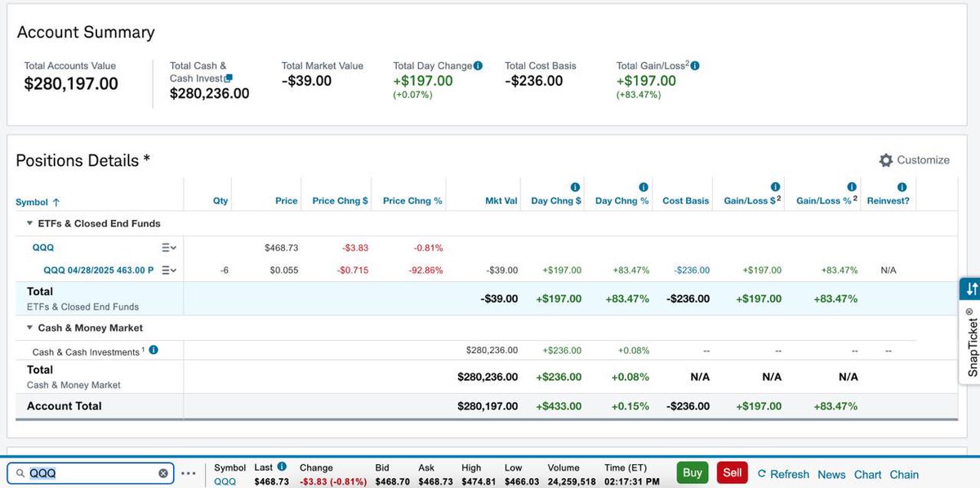Viewport: 980px width, 488px height.
Task: Click info icon above Gain/Loss $ column
Action: (775, 187)
